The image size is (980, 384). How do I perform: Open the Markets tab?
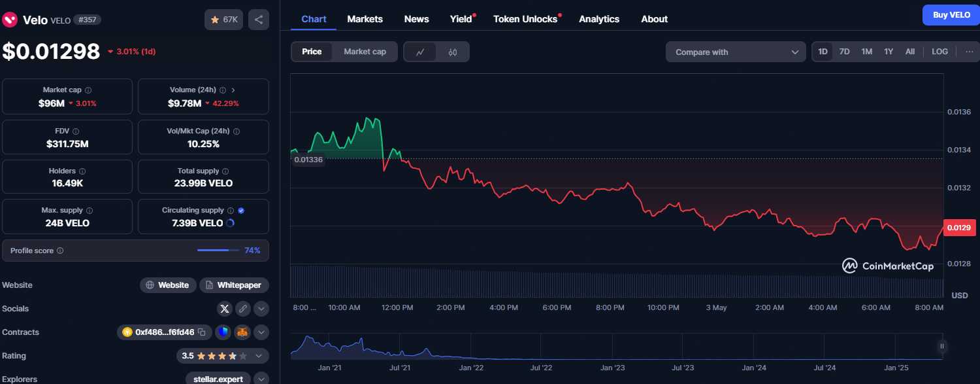pos(365,19)
